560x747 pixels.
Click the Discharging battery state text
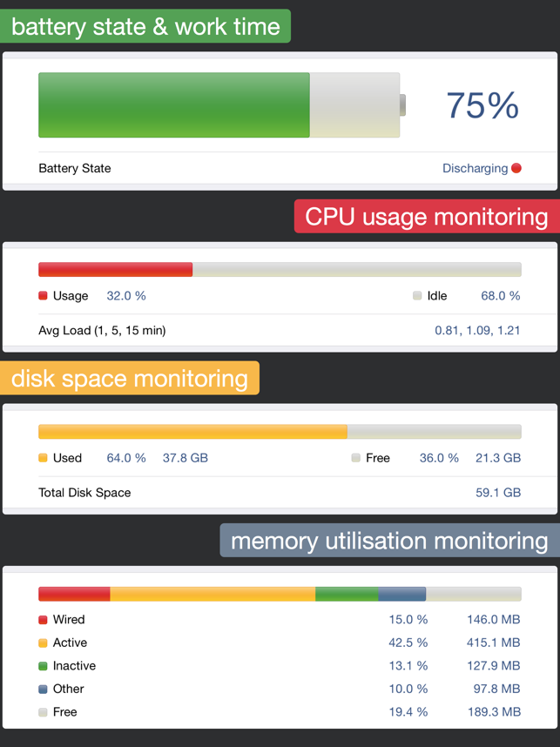[476, 168]
